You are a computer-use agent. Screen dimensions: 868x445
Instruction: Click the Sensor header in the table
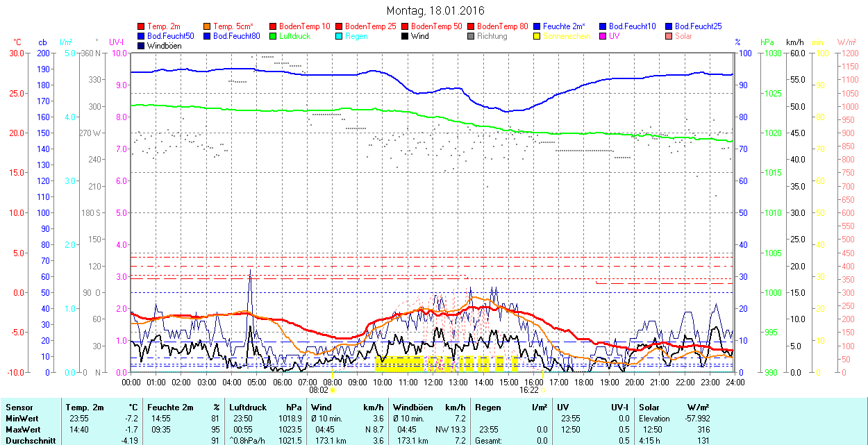[19, 408]
